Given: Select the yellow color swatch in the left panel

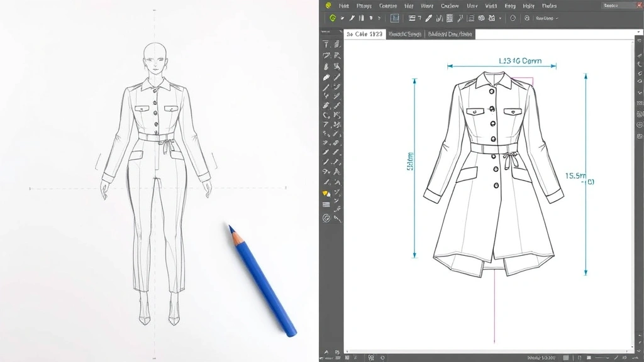Looking at the screenshot, I should tap(326, 194).
